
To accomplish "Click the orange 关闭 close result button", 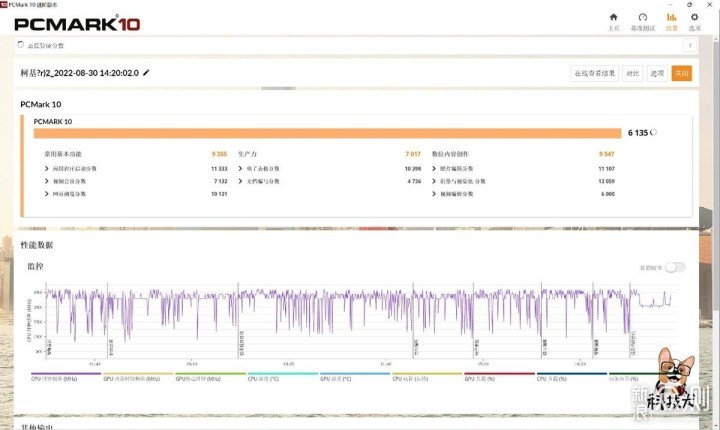I will tap(681, 73).
